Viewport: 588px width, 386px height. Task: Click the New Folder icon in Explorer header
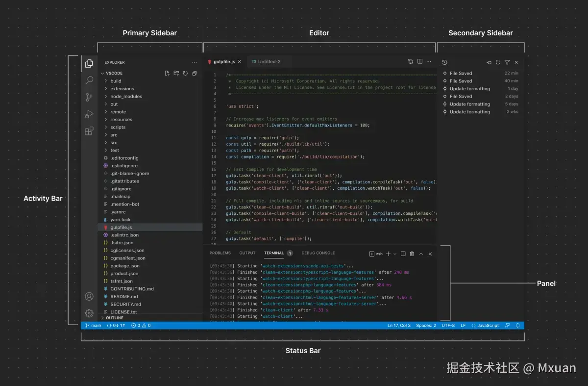(176, 73)
